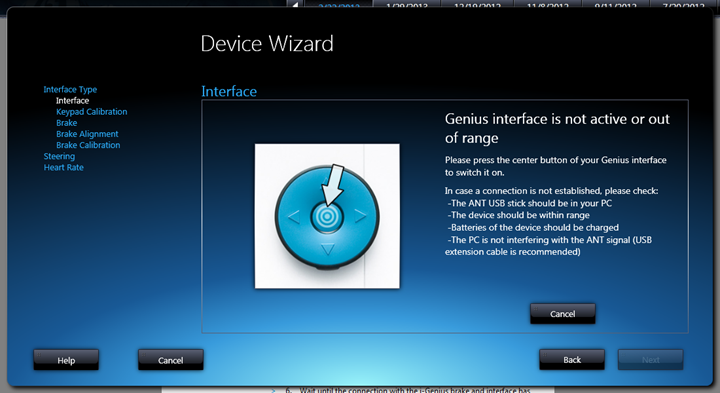Viewport: 720px width, 393px height.
Task: Select Brake Calibration step
Action: point(88,145)
